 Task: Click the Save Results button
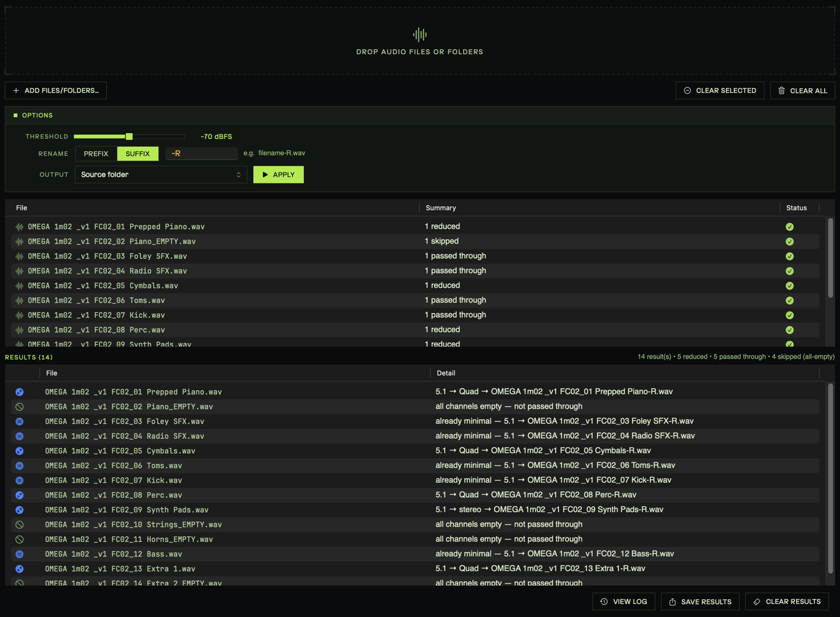click(x=700, y=601)
